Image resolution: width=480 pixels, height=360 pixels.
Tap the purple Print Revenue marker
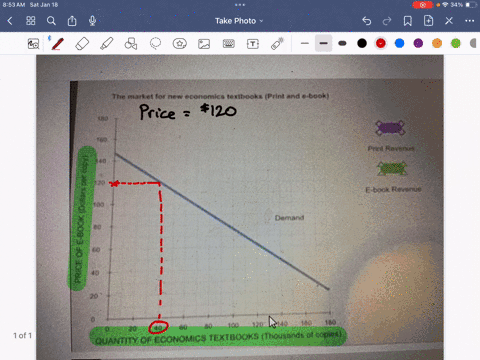coord(390,128)
